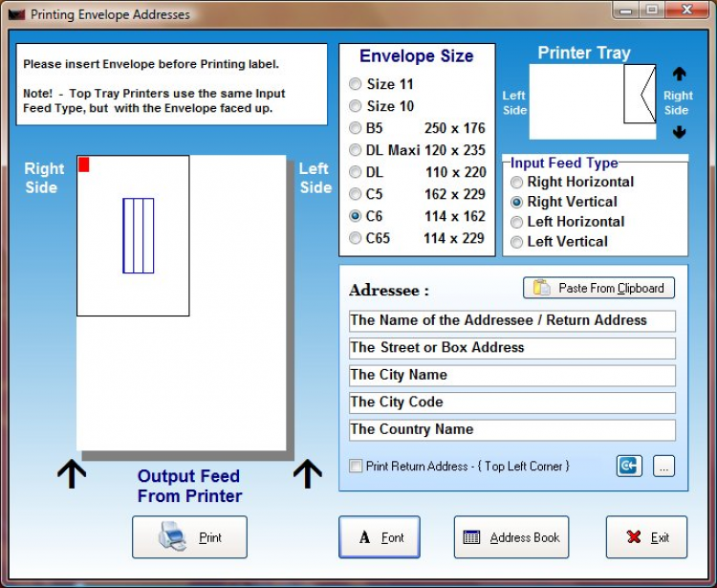The width and height of the screenshot is (717, 588).
Task: Choose Left Horizontal input feed type
Action: (516, 222)
